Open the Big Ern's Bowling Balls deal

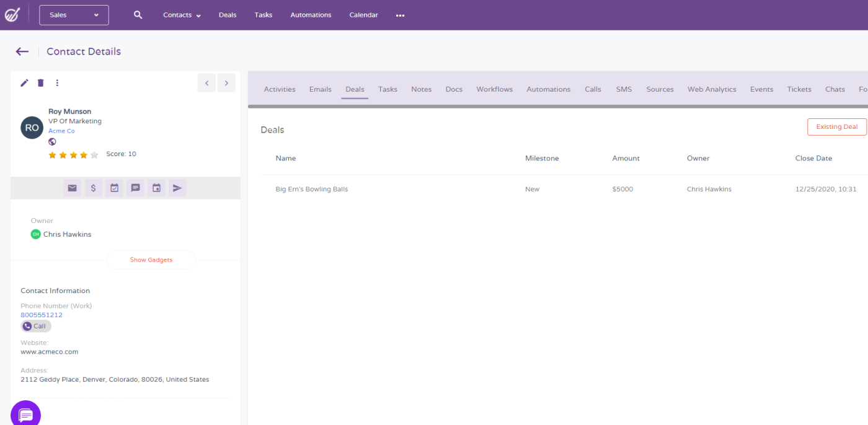point(312,190)
